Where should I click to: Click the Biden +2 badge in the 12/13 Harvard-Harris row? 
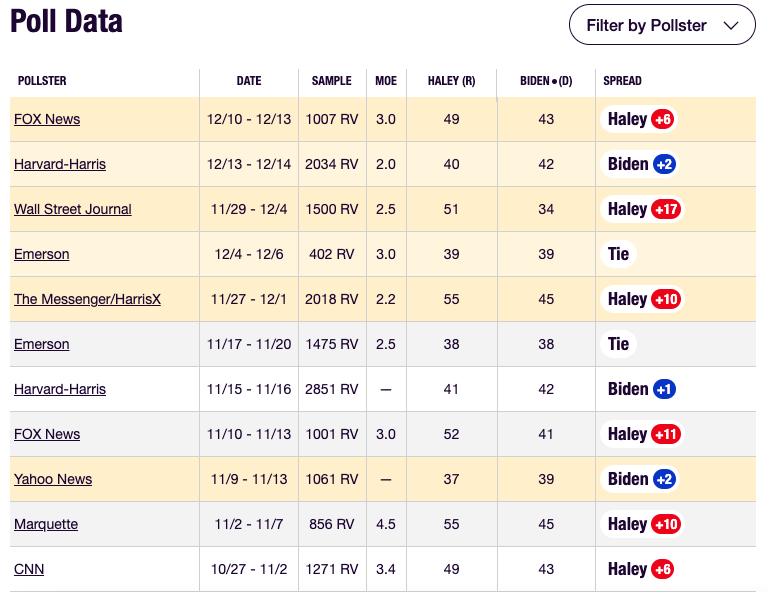[640, 164]
